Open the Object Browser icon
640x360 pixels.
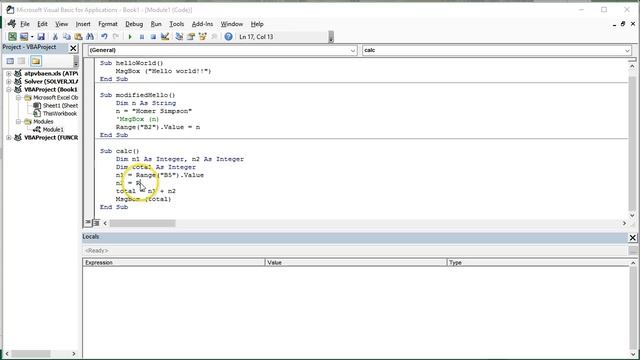point(202,37)
